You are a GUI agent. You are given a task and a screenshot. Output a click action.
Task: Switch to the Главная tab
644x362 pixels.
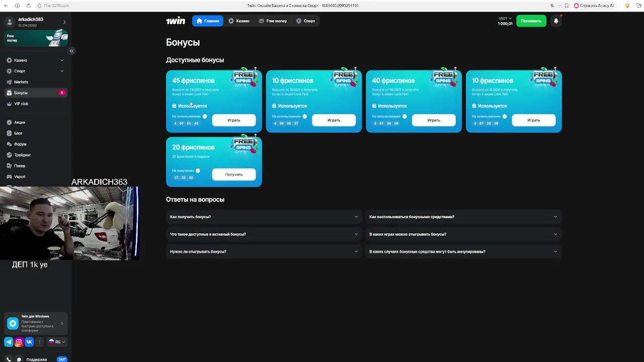tap(207, 21)
